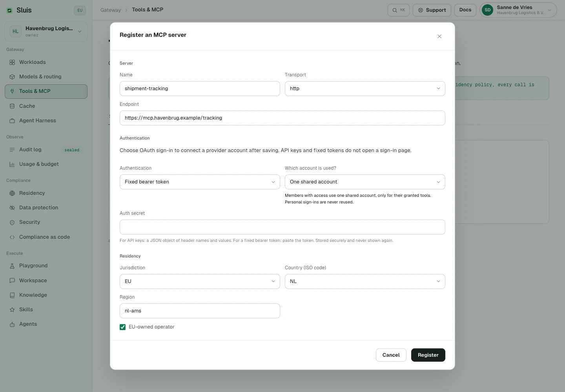Click the Workspace chat icon

[12, 281]
